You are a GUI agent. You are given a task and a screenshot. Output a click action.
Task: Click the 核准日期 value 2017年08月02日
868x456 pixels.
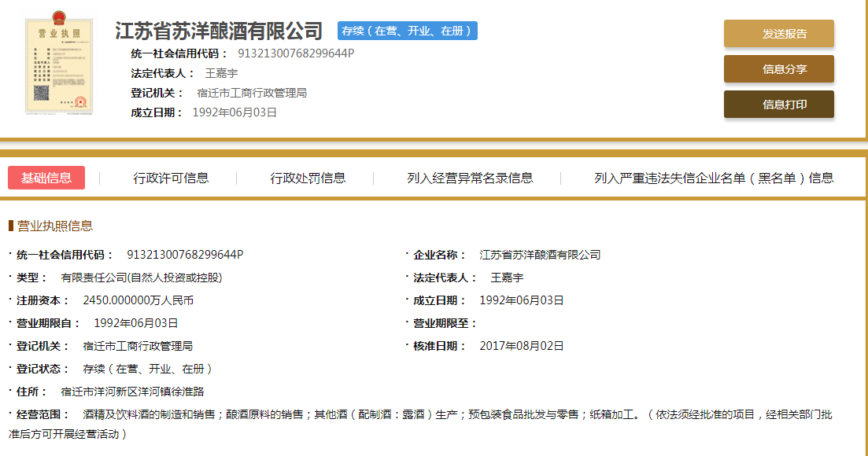pyautogui.click(x=521, y=346)
